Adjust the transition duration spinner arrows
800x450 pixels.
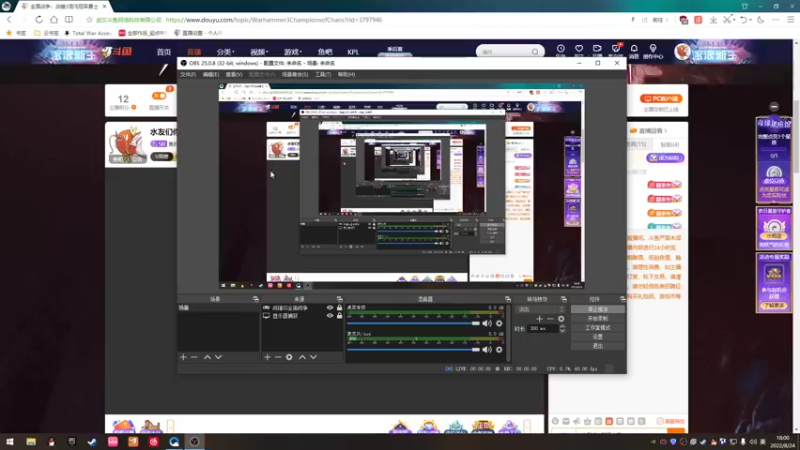(562, 329)
